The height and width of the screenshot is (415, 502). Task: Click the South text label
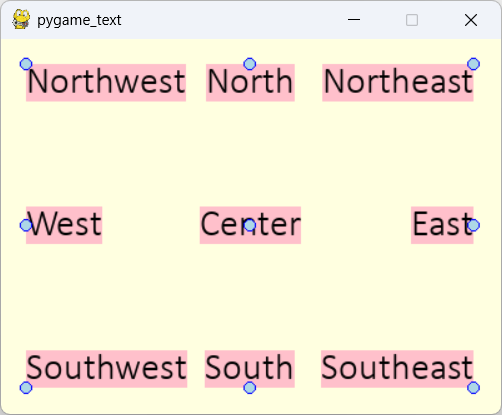pyautogui.click(x=250, y=369)
